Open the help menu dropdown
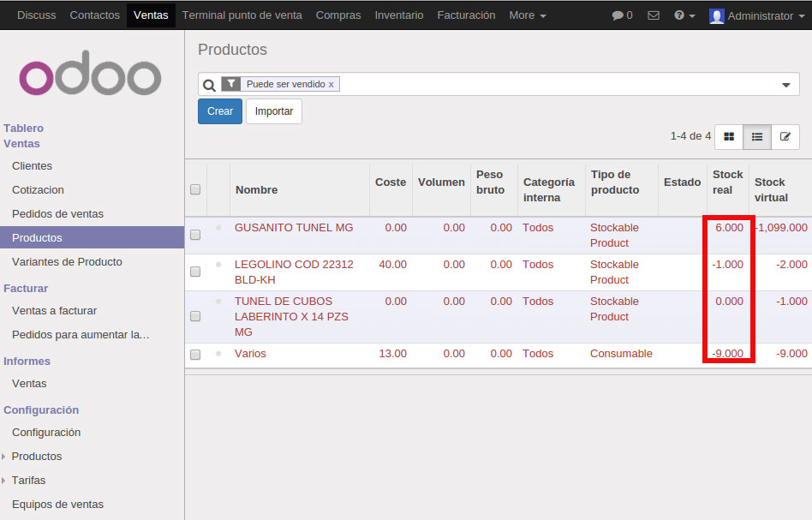The height and width of the screenshot is (520, 812). [684, 15]
